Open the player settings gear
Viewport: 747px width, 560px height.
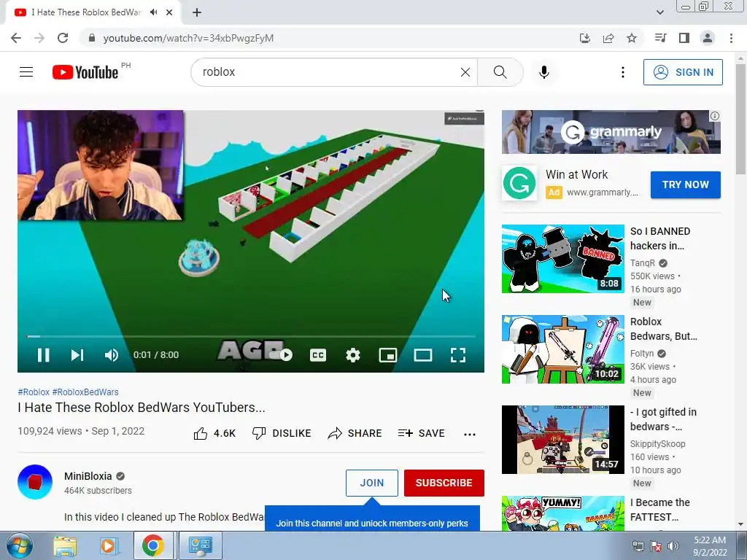pos(353,355)
